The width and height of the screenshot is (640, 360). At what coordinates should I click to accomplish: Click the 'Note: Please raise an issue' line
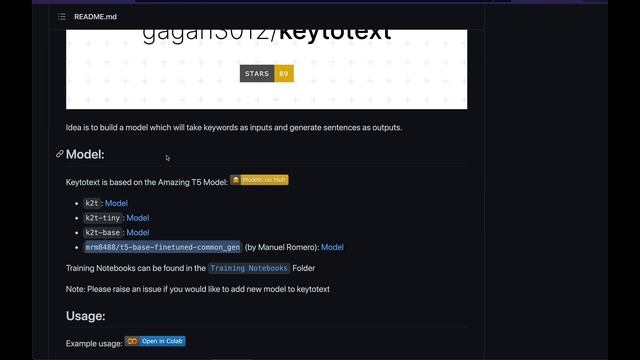198,289
